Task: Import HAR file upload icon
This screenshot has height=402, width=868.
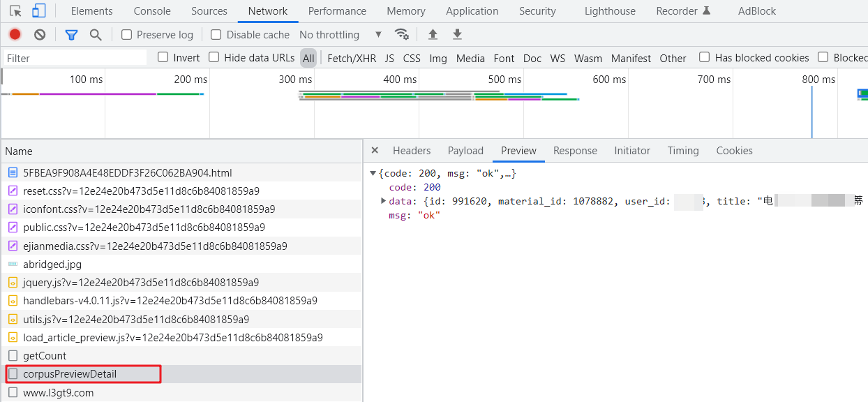Action: pos(433,34)
